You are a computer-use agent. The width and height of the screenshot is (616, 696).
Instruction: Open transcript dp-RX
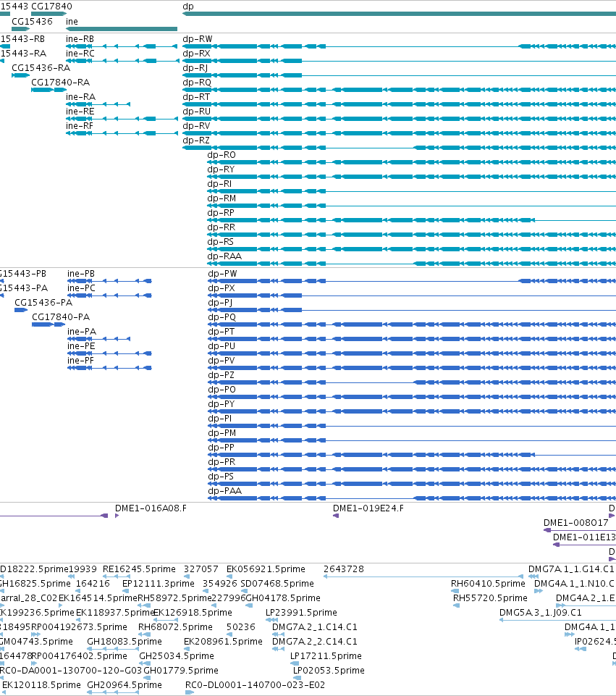point(196,54)
